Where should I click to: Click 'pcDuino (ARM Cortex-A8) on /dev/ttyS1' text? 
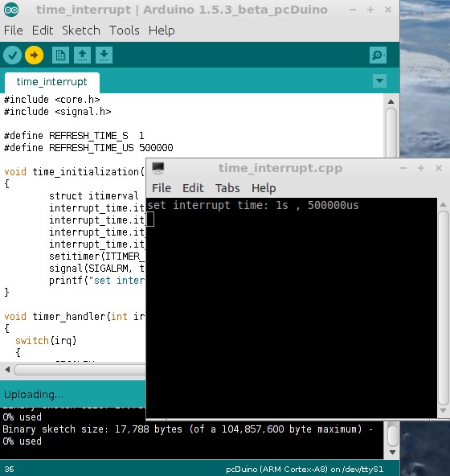click(x=305, y=470)
